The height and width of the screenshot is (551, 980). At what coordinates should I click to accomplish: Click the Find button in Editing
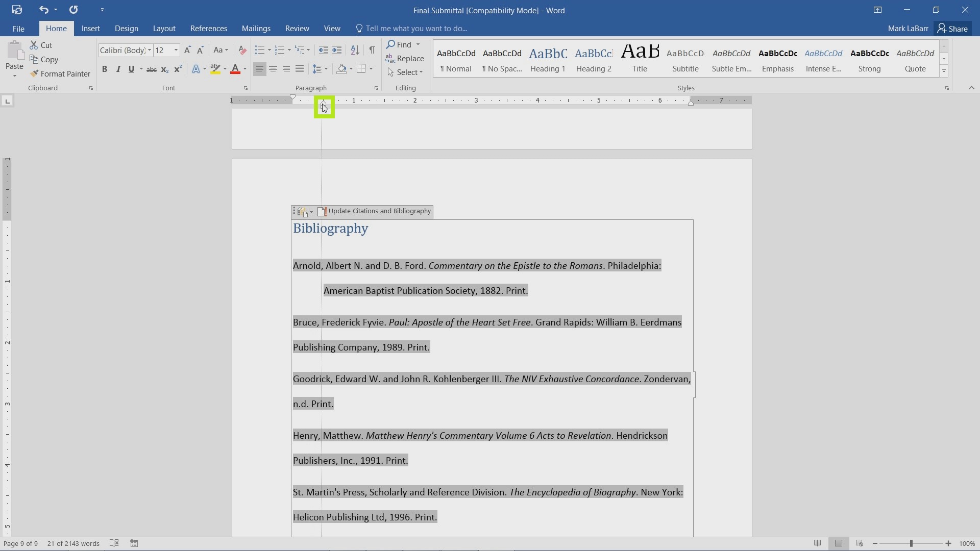click(401, 44)
